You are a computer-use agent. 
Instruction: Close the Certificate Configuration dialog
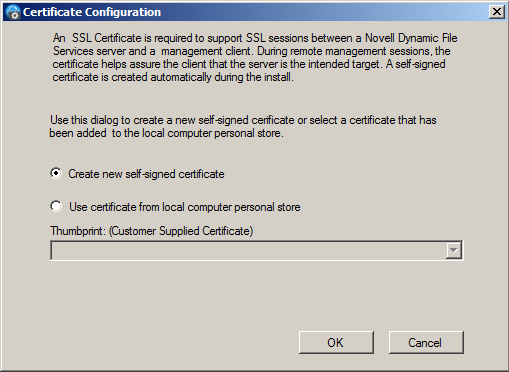click(496, 12)
